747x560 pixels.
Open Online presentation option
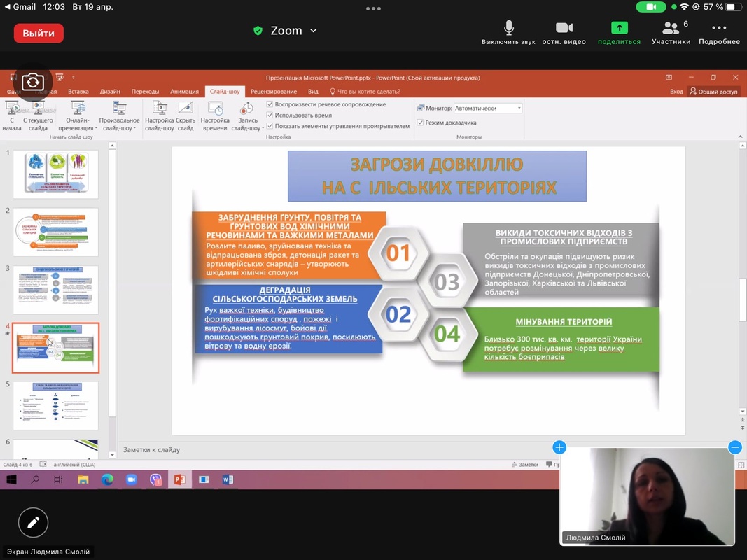[x=77, y=115]
